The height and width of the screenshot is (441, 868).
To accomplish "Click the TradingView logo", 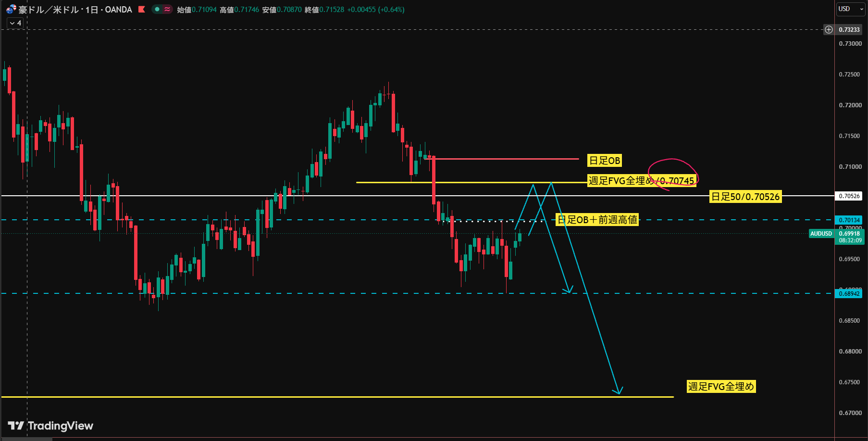I will click(50, 426).
